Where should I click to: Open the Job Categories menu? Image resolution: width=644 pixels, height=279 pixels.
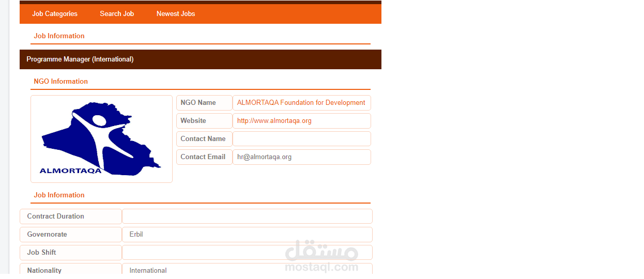coord(55,14)
